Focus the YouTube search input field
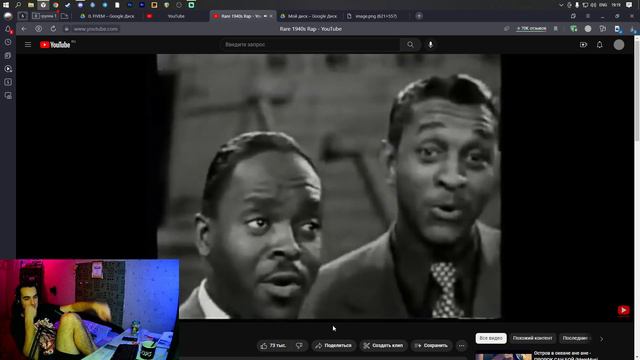 [310, 44]
